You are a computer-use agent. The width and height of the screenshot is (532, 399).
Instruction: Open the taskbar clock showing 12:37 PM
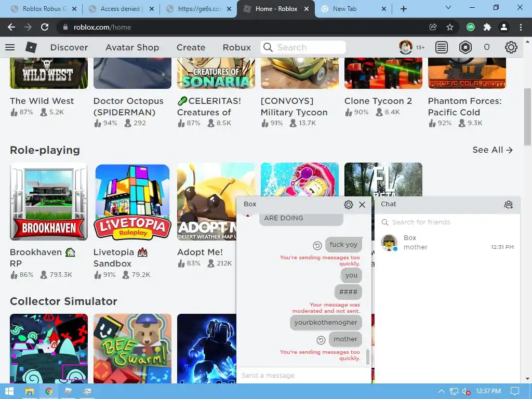pyautogui.click(x=488, y=391)
